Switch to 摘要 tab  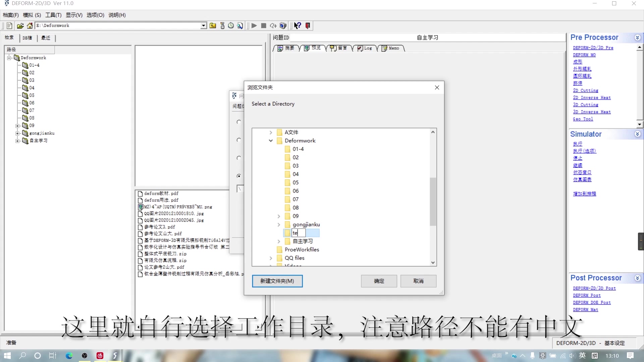[286, 48]
